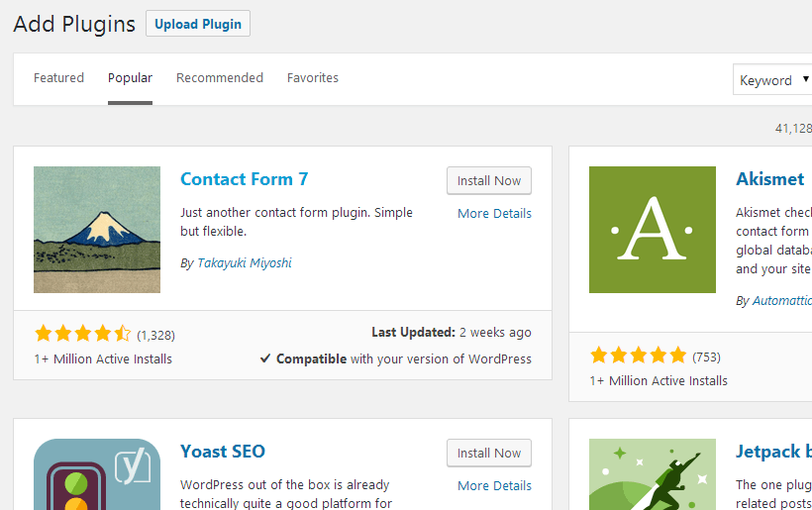Click the Yoast SEO plugin title
This screenshot has width=812, height=510.
pyautogui.click(x=223, y=452)
